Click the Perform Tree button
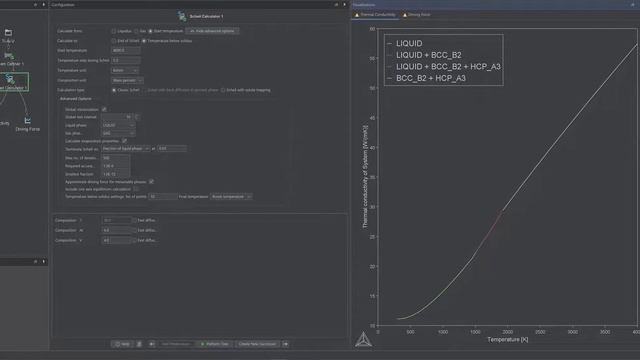Viewport: 640px width, 360px height. (214, 344)
